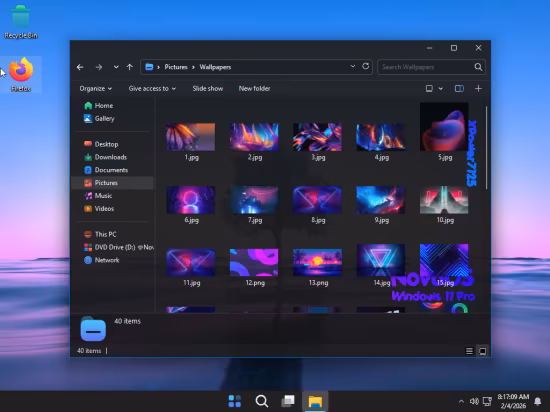This screenshot has height=412, width=550.
Task: Select the 7.jpg thumbnail
Action: coord(254,200)
